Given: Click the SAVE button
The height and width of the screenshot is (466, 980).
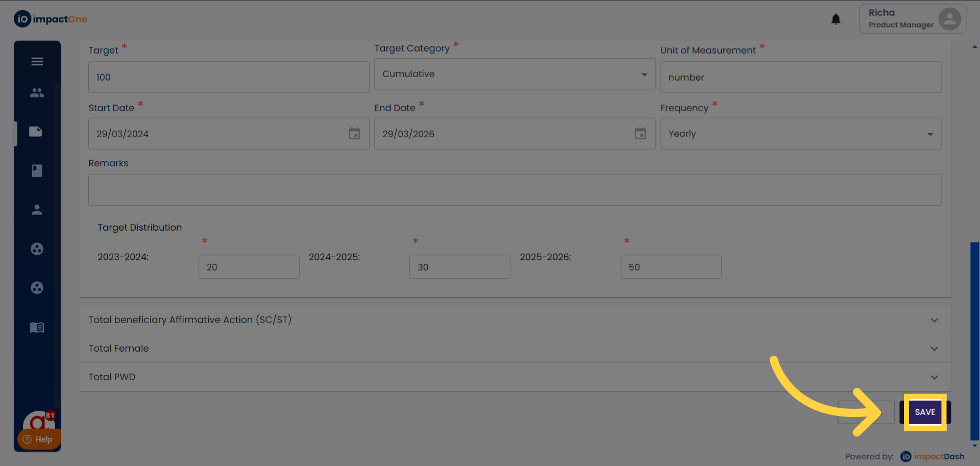Looking at the screenshot, I should click(925, 412).
